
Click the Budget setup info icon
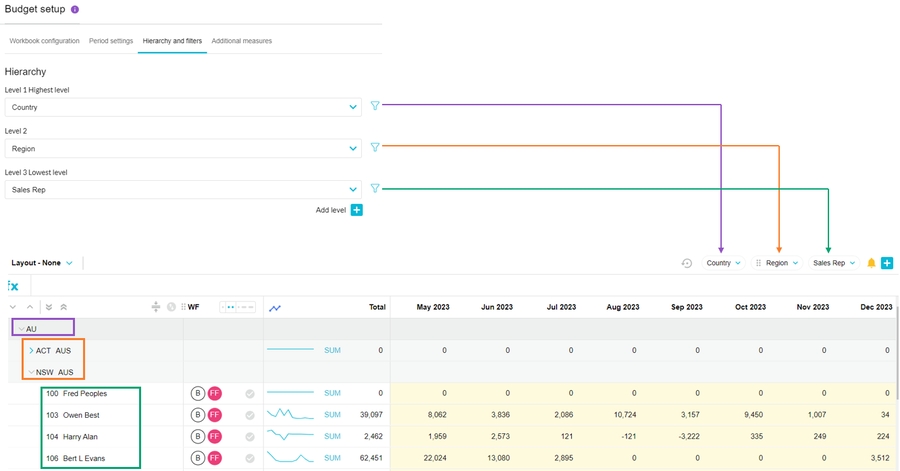tap(75, 9)
